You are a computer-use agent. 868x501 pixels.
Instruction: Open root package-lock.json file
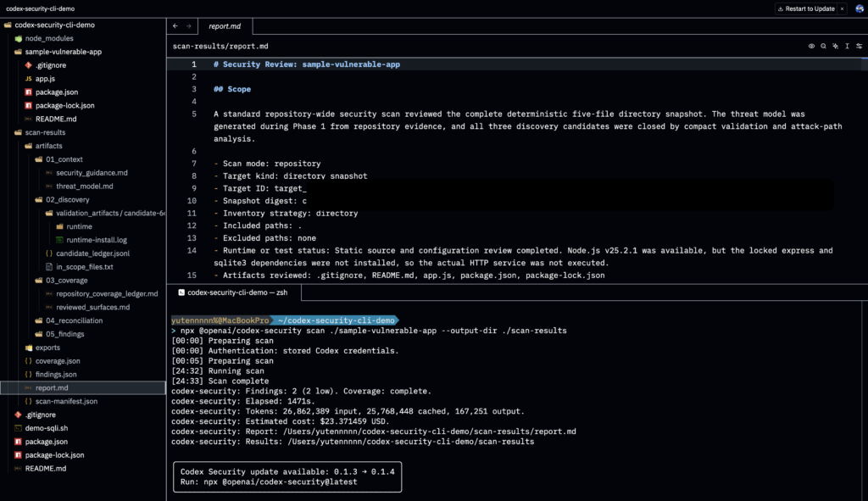pos(54,455)
